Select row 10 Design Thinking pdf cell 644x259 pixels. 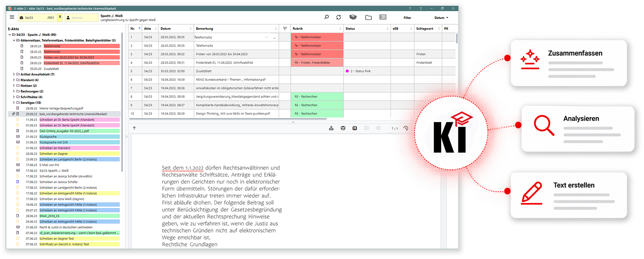pyautogui.click(x=236, y=113)
